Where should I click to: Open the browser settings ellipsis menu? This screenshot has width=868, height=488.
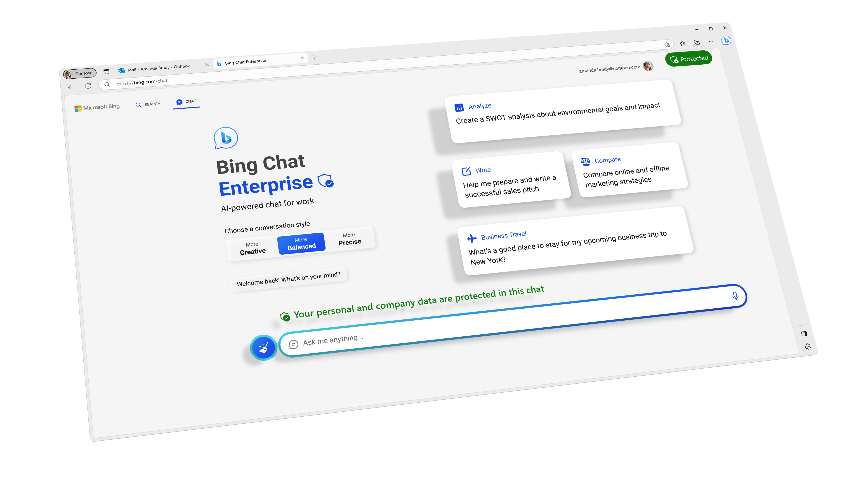point(711,42)
